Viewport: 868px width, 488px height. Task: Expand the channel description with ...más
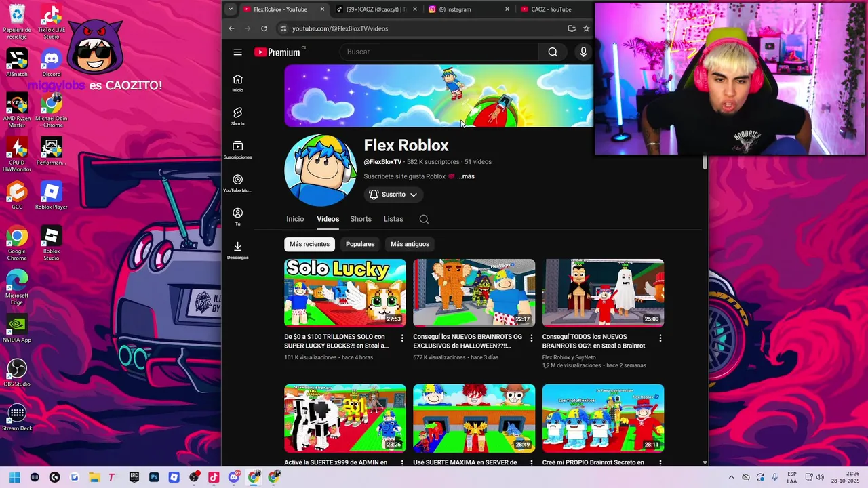click(x=466, y=176)
